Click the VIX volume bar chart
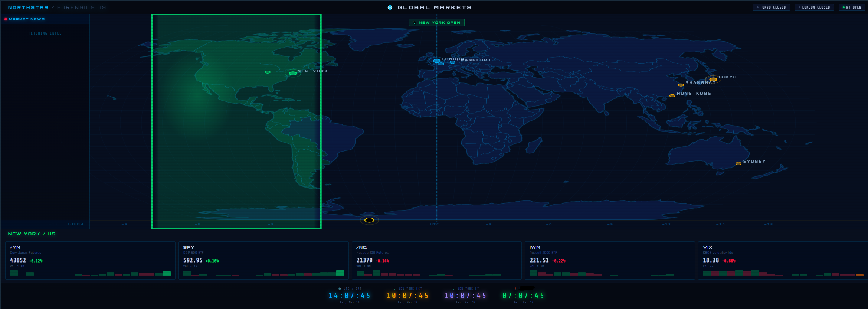 click(x=783, y=274)
